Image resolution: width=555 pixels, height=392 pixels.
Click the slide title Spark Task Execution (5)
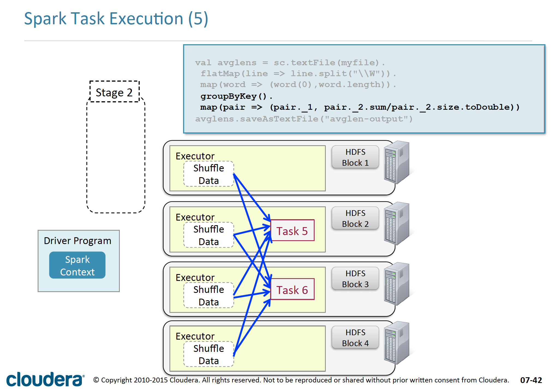click(116, 19)
